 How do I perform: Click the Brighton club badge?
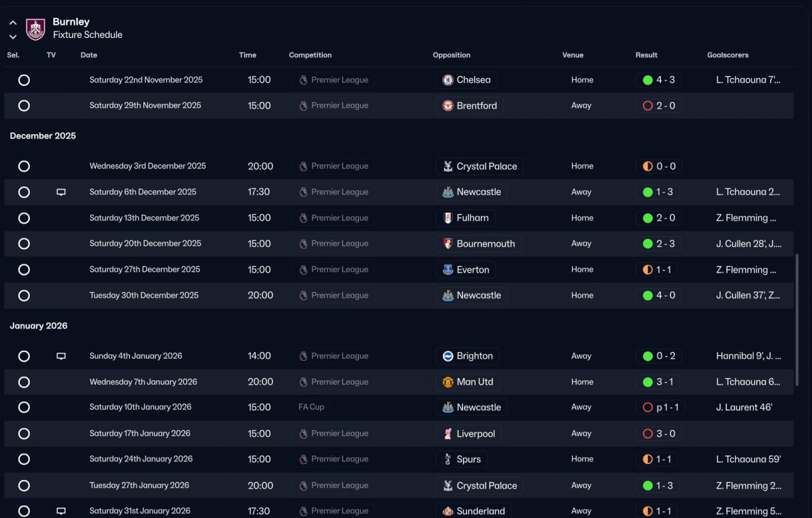coord(448,356)
